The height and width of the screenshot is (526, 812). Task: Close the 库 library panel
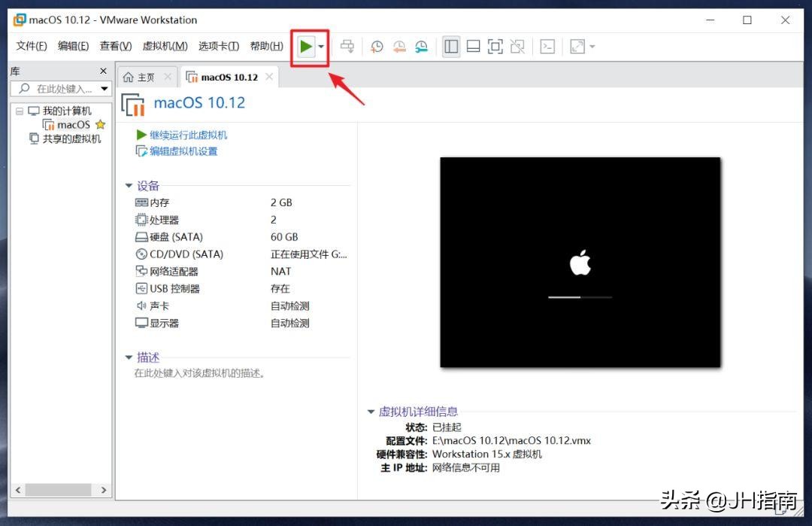(103, 71)
